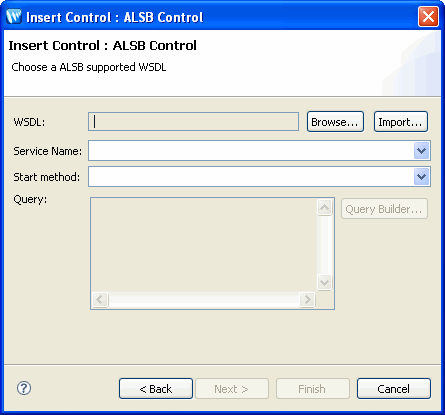Click the Query scroll right arrow
Viewport: 445px width, 415px height.
307,299
